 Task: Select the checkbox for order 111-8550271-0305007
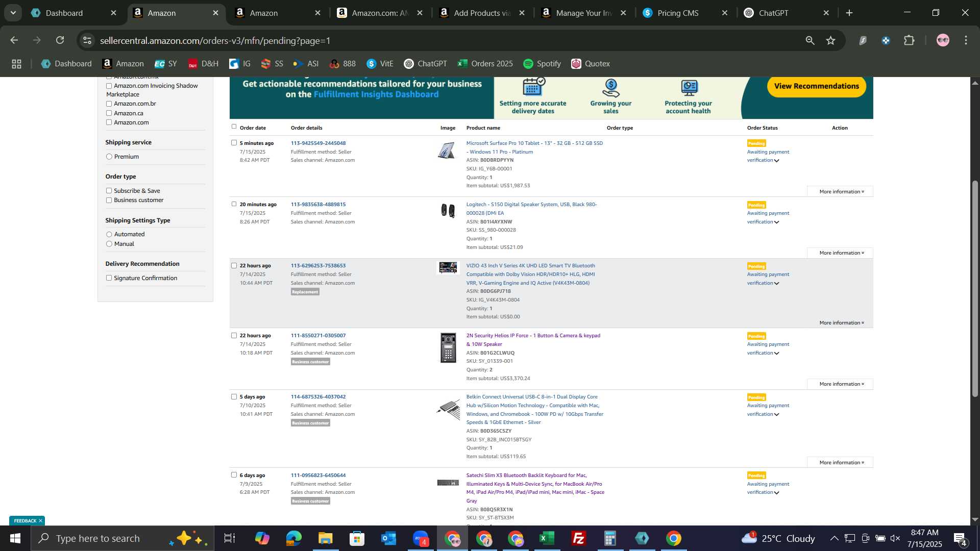pyautogui.click(x=234, y=335)
